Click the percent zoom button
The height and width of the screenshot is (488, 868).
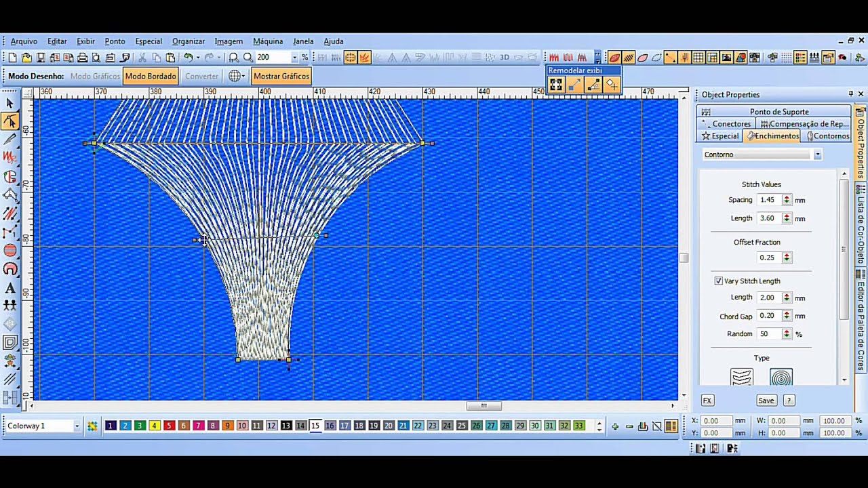coord(305,58)
